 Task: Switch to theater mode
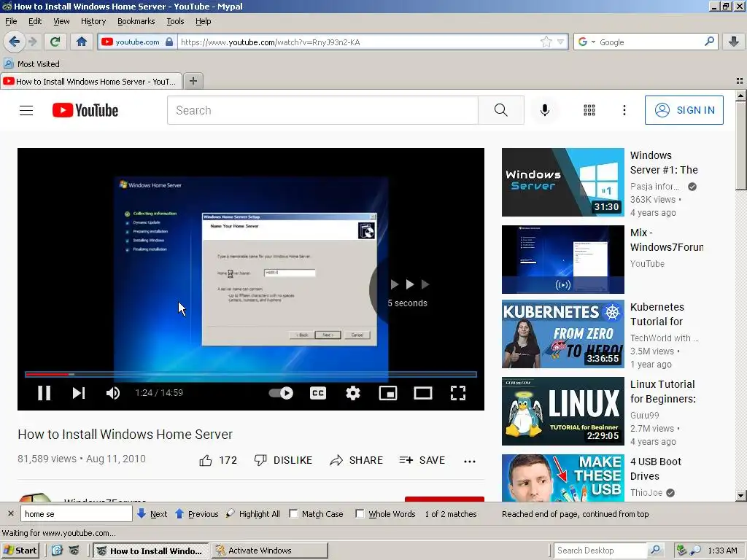[422, 393]
